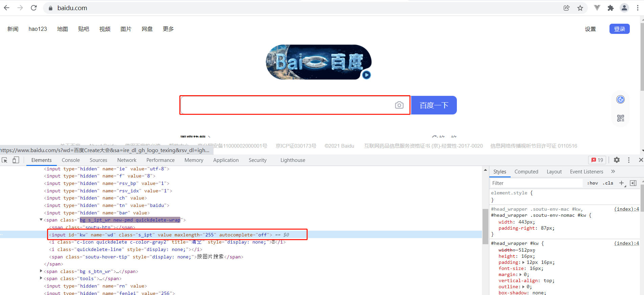644x295 pixels.
Task: Open DevTools settings gear
Action: click(617, 160)
